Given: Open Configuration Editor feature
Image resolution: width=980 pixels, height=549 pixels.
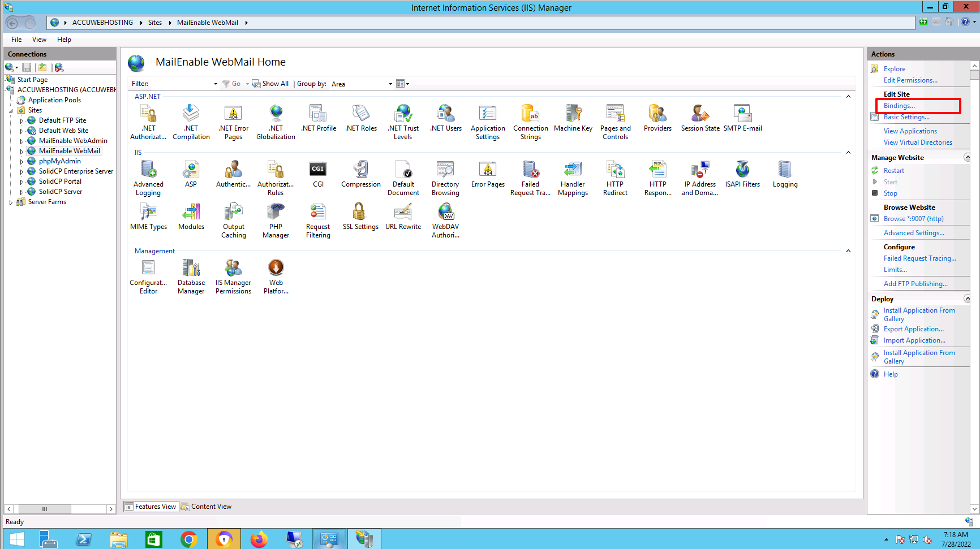Looking at the screenshot, I should coord(148,276).
